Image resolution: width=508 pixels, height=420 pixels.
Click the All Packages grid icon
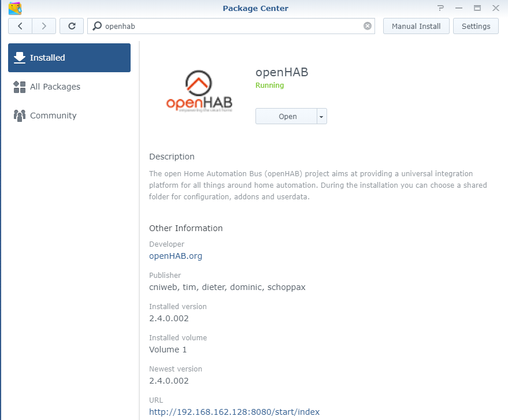coord(20,87)
